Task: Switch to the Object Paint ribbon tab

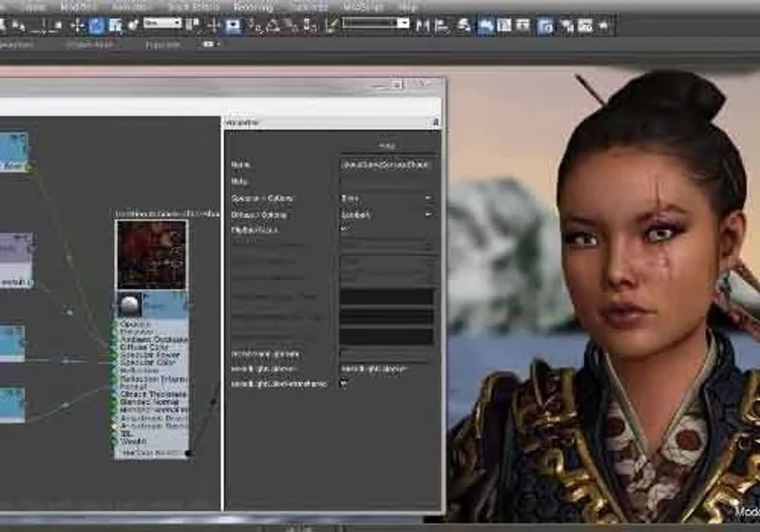Action: tap(90, 45)
